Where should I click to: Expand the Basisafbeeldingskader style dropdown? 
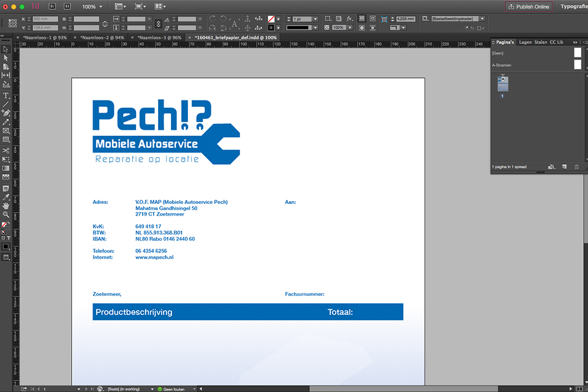[x=482, y=19]
